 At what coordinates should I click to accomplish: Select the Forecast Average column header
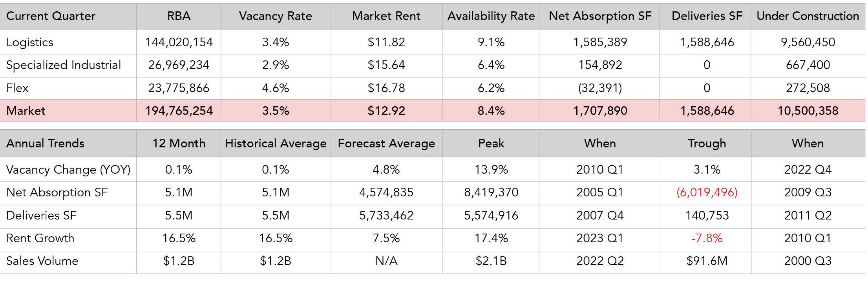pos(386,143)
